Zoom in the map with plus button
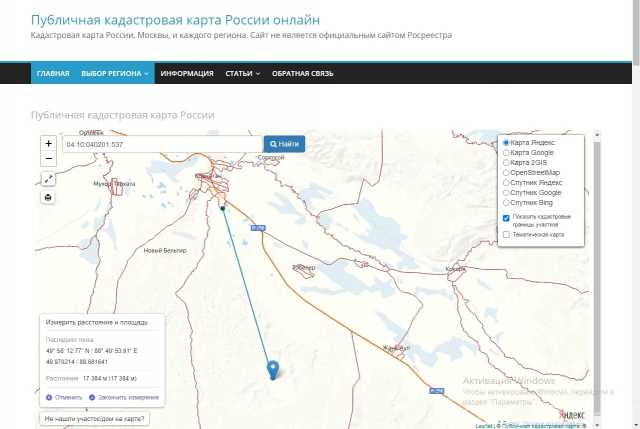Screen dimensions: 640x429 point(48,144)
